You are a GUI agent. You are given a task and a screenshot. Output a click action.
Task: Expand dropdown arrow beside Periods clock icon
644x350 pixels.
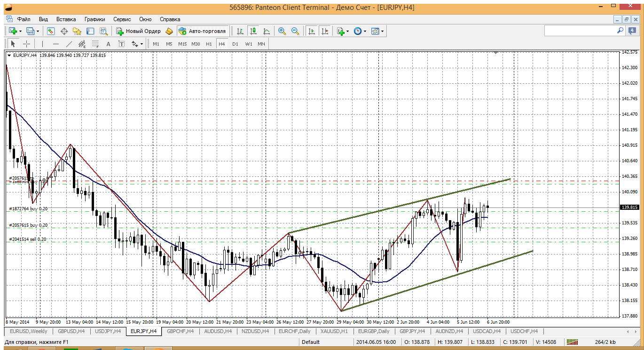[365, 31]
